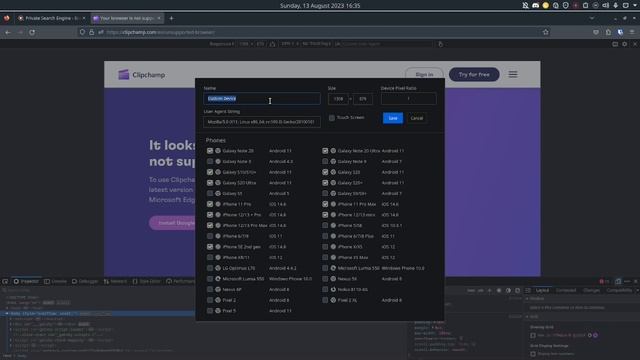Open the Save to Pocket icon

point(596,32)
